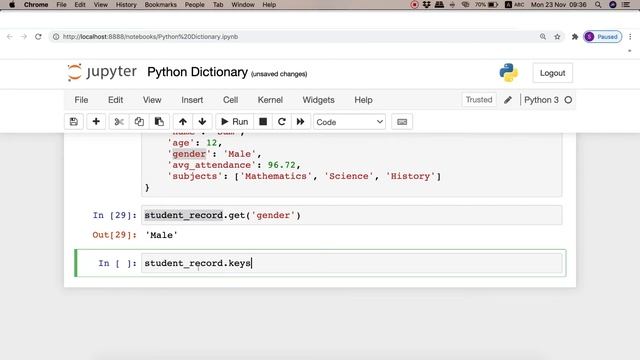Open the Bookmarks menu in macOS menu bar
Screen dimensions: 640x360
click(x=160, y=4)
